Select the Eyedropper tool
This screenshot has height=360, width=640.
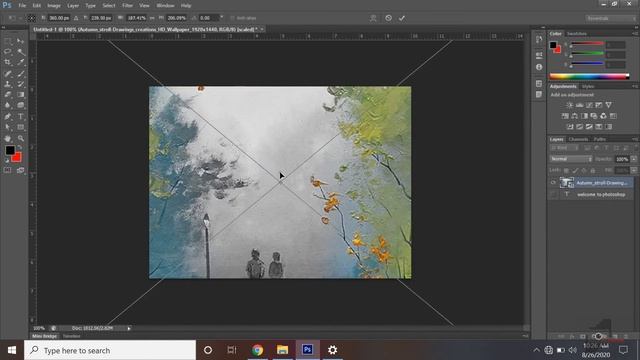20,62
